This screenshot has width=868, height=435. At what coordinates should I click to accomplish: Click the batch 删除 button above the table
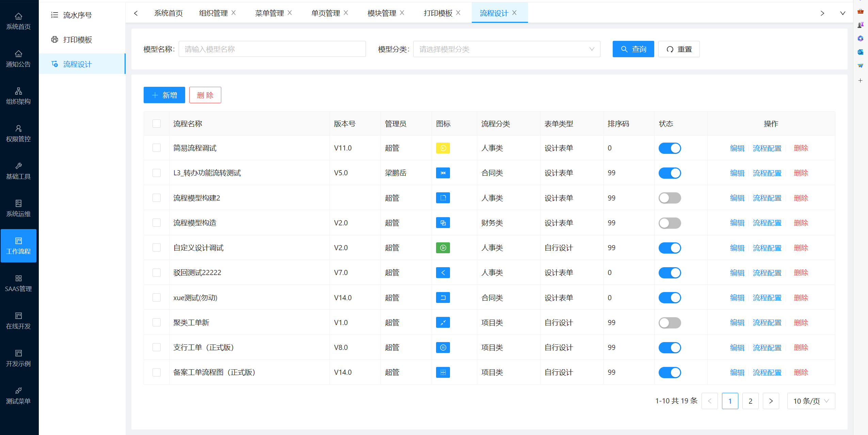pos(205,95)
